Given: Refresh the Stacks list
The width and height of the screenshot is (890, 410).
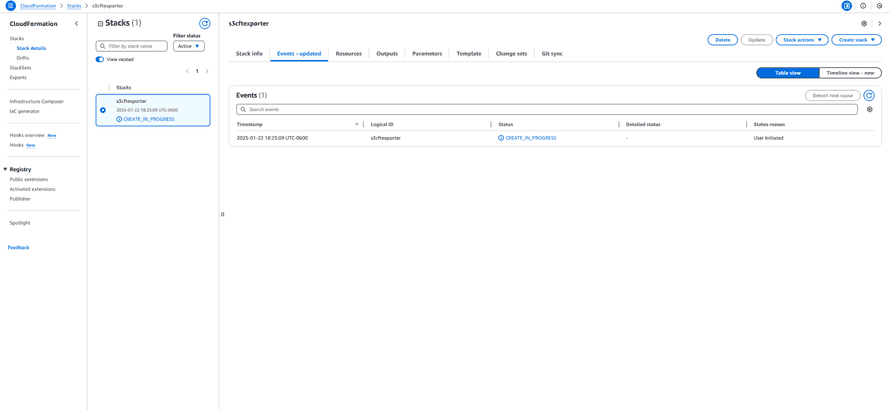Looking at the screenshot, I should click(204, 23).
